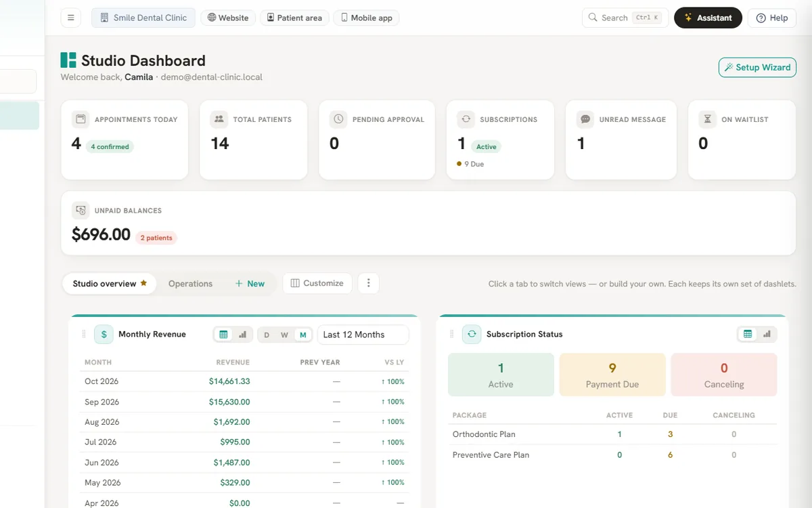This screenshot has width=812, height=508.
Task: Switch Monthly Revenue to chart view
Action: 243,335
